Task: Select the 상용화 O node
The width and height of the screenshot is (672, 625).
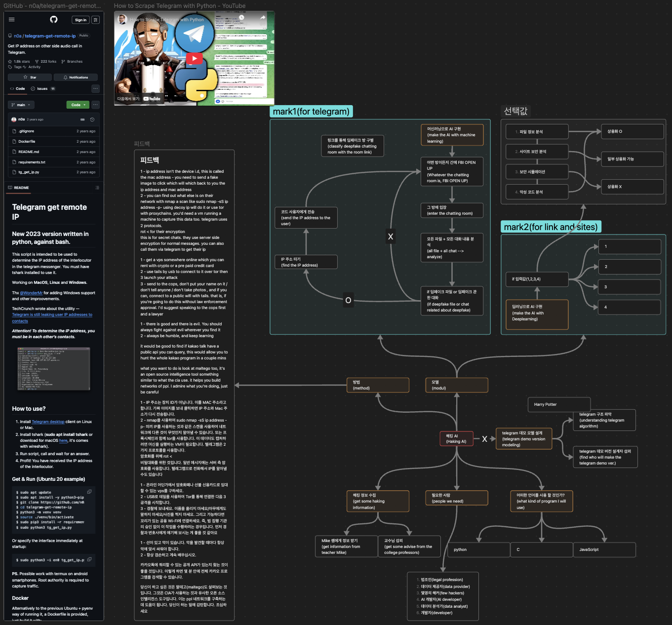Action: [x=632, y=131]
